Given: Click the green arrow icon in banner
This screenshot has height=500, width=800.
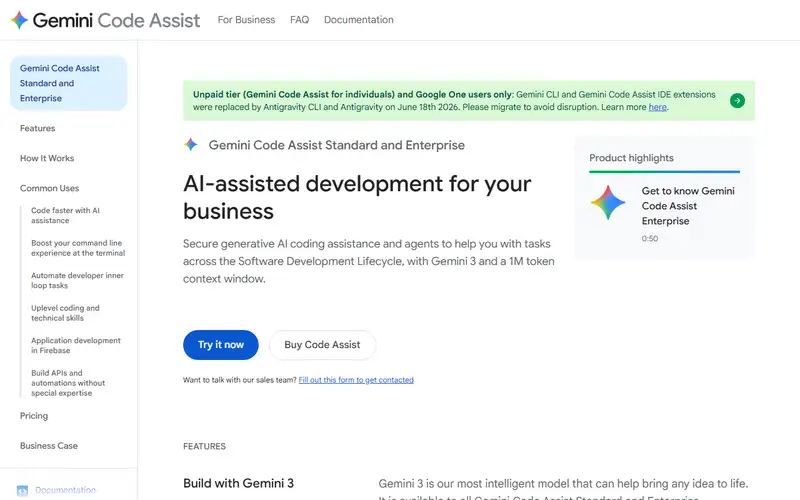Looking at the screenshot, I should coord(737,101).
